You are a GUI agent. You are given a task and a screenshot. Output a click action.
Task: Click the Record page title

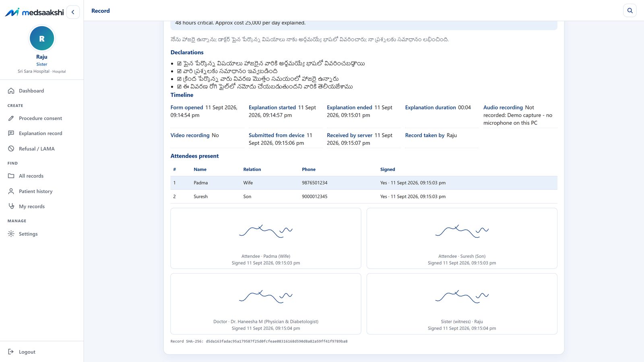101,11
